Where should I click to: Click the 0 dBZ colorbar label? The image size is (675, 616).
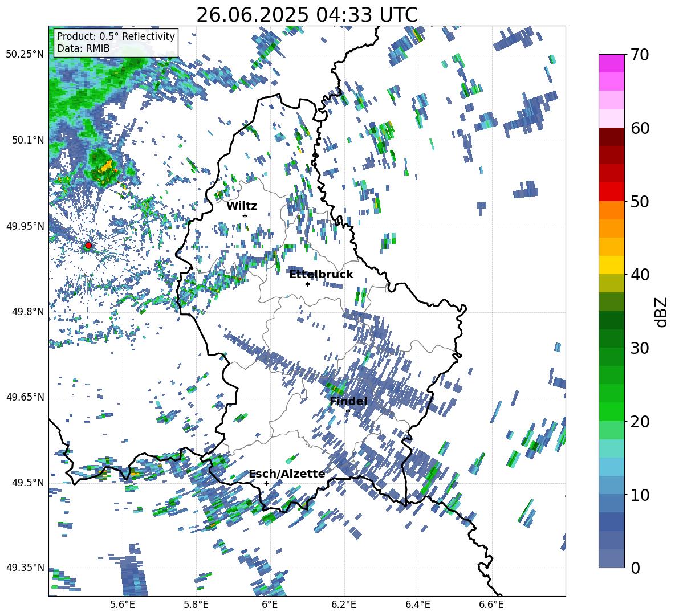(635, 568)
